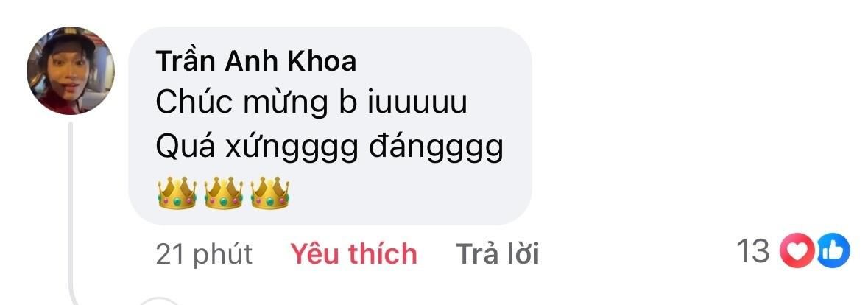This screenshot has width=868, height=305.
Task: Click the last crown emoji
Action: (x=270, y=193)
